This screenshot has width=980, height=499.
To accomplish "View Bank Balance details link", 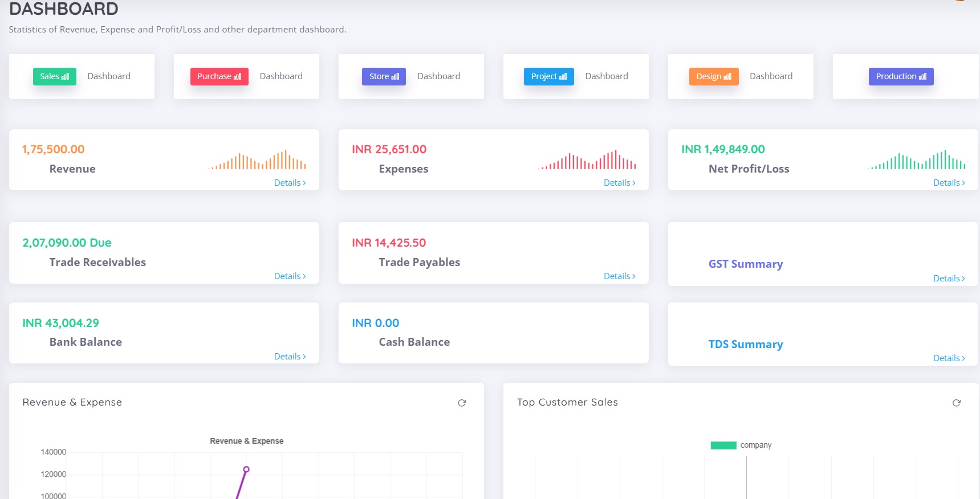I will [x=290, y=357].
